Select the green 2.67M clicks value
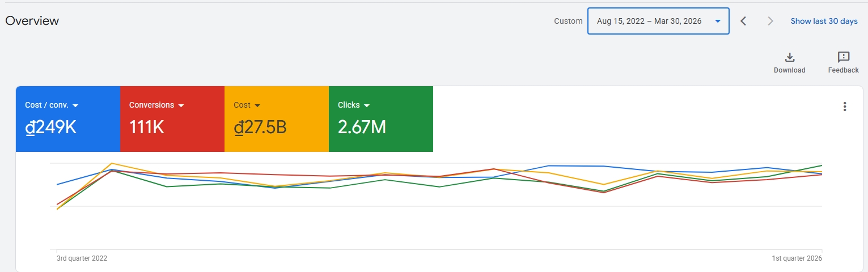The image size is (868, 272). [362, 127]
